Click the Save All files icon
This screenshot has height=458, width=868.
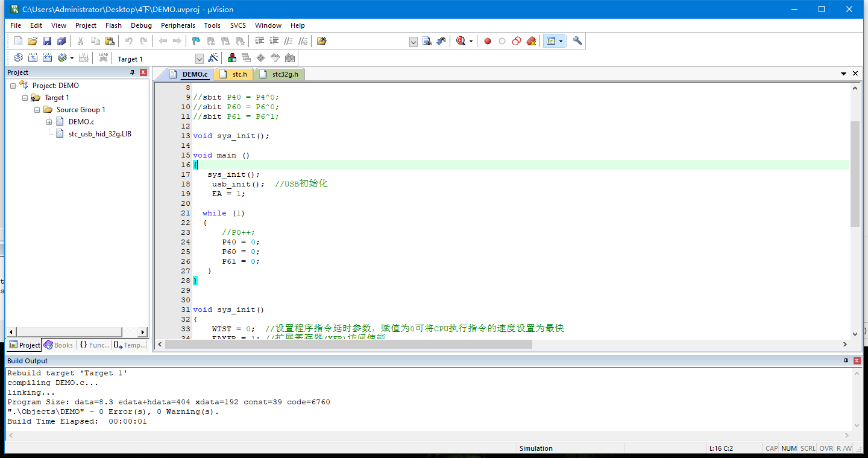pos(61,41)
